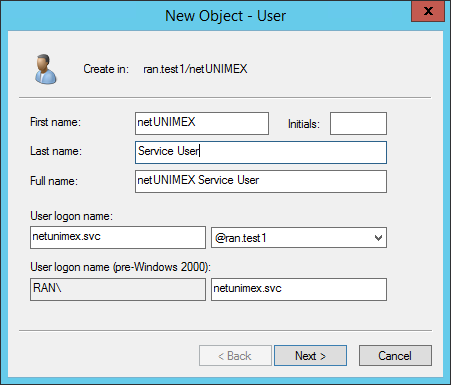Cancel the new user creation
The width and height of the screenshot is (451, 385).
click(395, 356)
